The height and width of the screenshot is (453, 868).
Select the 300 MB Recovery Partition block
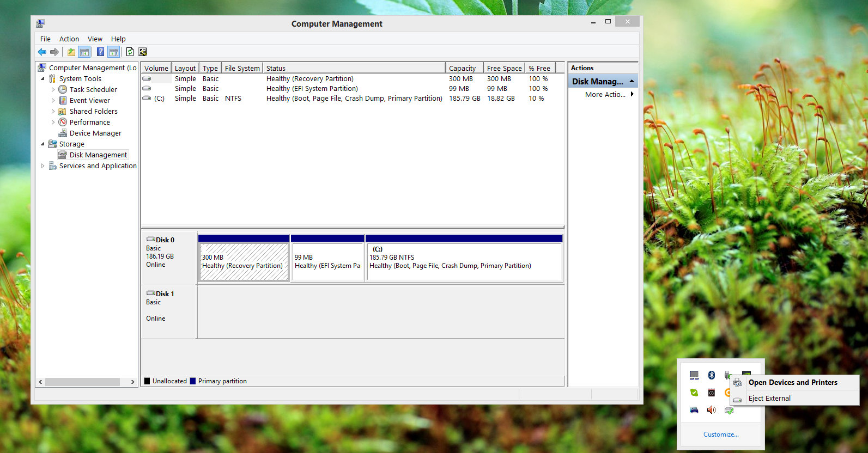(244, 262)
